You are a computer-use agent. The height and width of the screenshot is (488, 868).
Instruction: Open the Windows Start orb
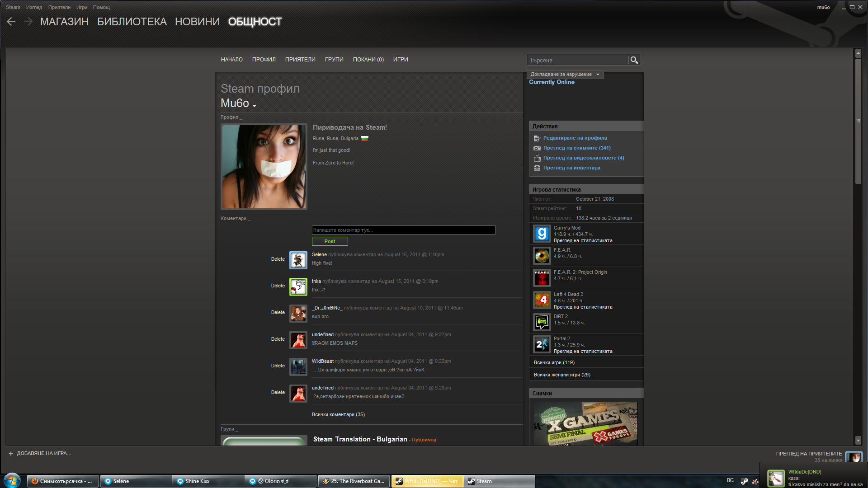(x=12, y=481)
